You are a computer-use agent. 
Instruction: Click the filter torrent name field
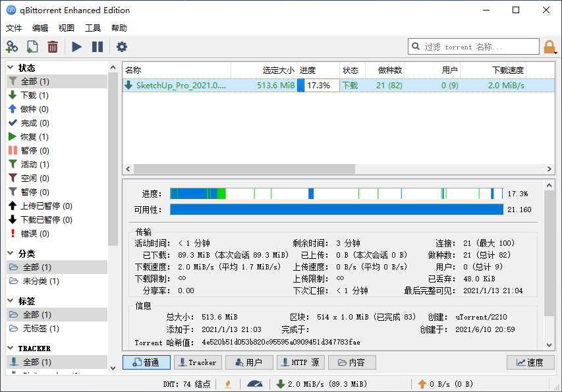(474, 47)
